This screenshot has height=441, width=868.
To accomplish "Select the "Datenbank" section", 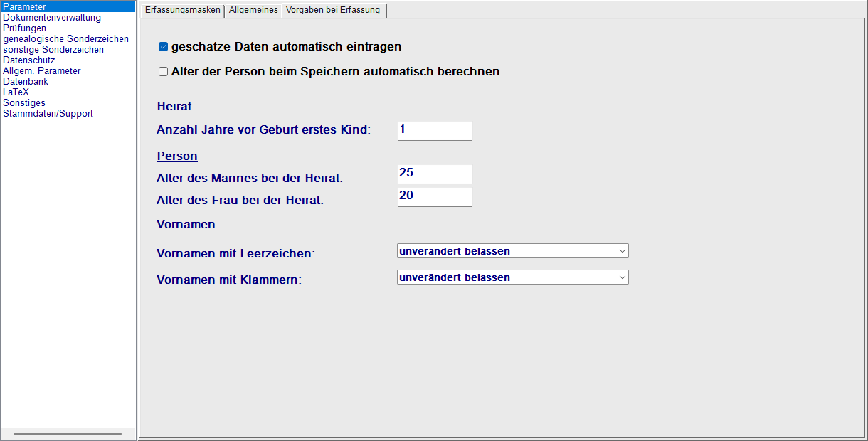I will click(25, 81).
